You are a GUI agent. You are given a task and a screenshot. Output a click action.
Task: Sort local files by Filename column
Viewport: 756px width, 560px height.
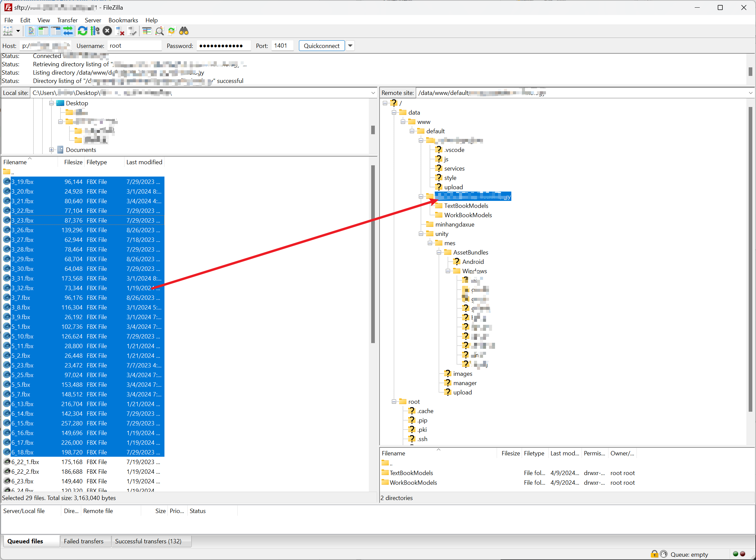click(30, 162)
